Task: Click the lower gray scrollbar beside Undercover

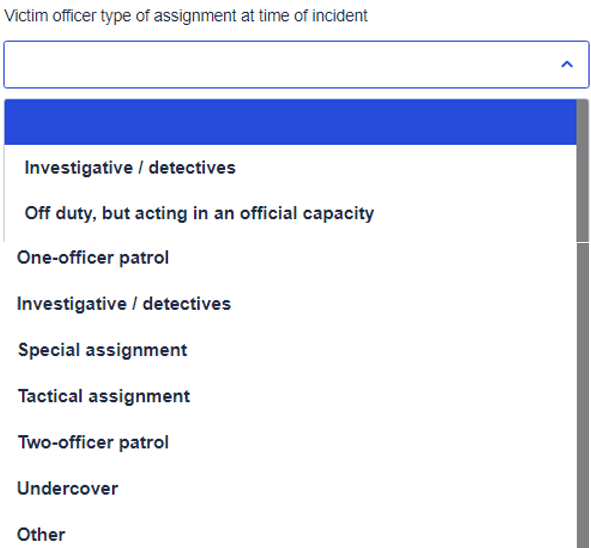Action: pyautogui.click(x=583, y=488)
